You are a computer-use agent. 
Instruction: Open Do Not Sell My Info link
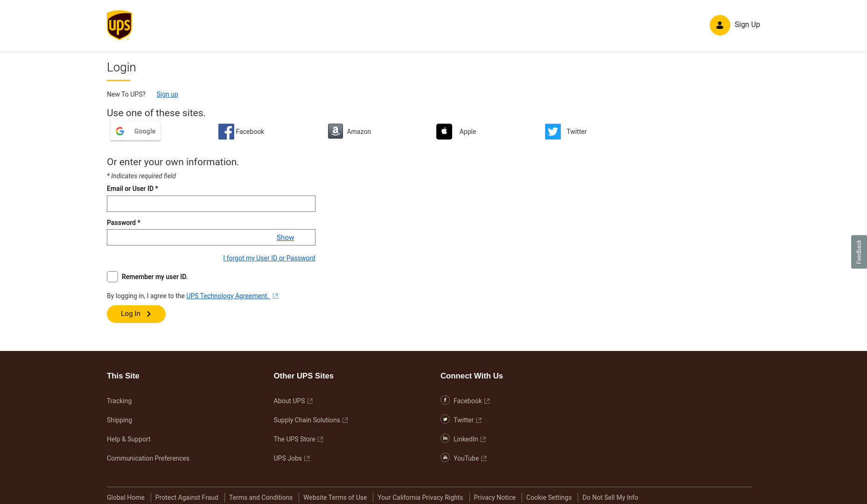click(610, 497)
